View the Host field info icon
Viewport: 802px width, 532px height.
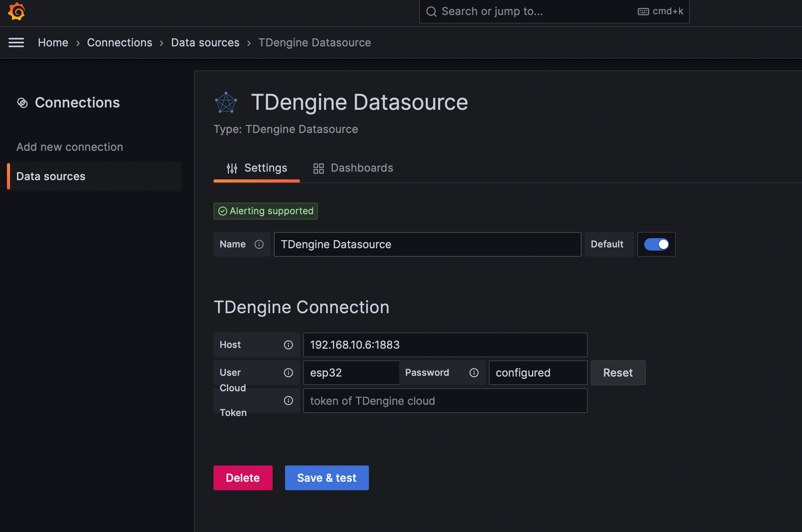pos(288,345)
